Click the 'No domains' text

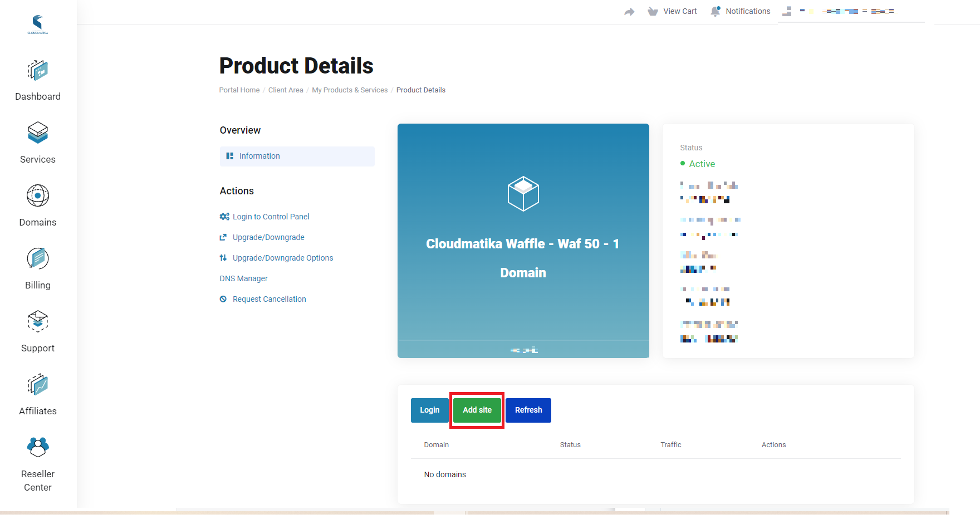click(445, 474)
